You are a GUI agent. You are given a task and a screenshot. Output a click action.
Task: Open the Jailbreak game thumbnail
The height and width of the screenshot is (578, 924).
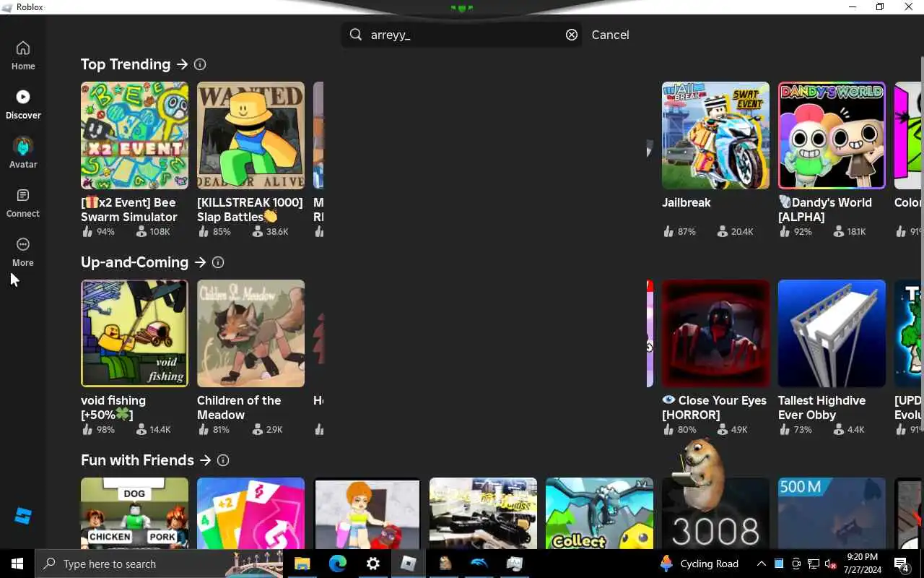(x=715, y=135)
